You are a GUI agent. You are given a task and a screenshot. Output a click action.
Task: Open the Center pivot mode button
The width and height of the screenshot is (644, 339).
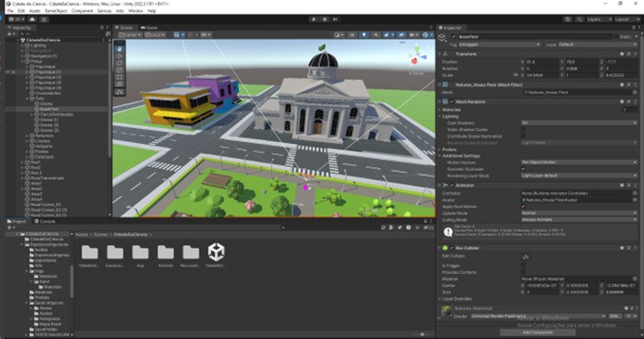tap(130, 35)
